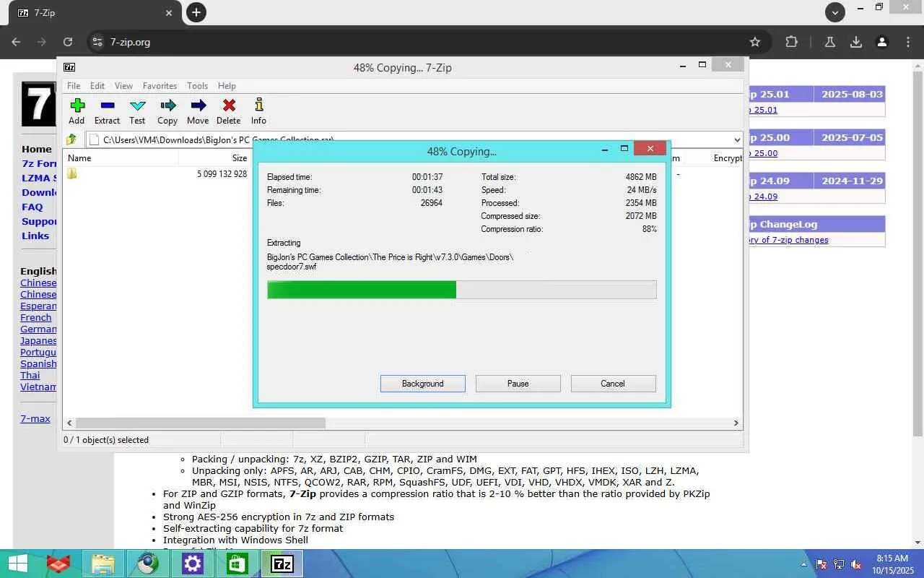
Task: Open the Help menu in 7-Zip
Action: 227,85
